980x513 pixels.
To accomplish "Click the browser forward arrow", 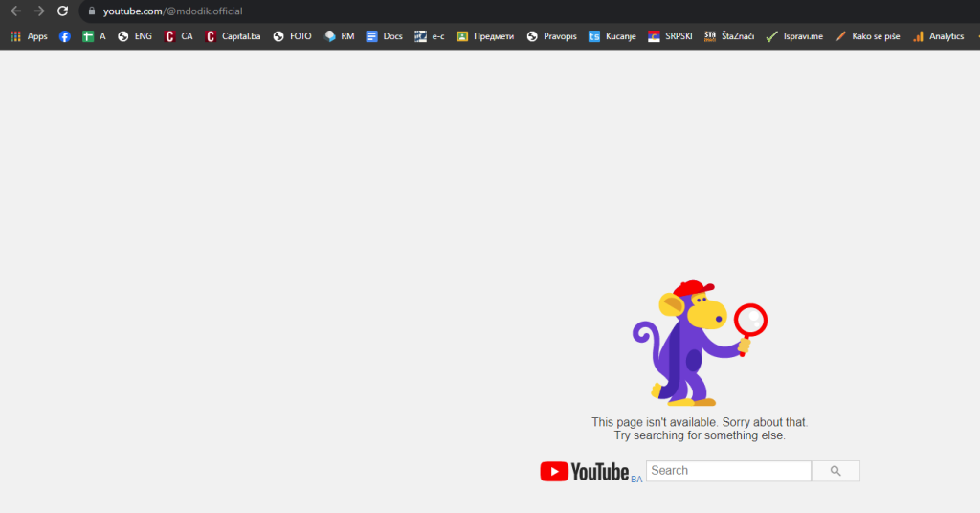I will pyautogui.click(x=39, y=11).
